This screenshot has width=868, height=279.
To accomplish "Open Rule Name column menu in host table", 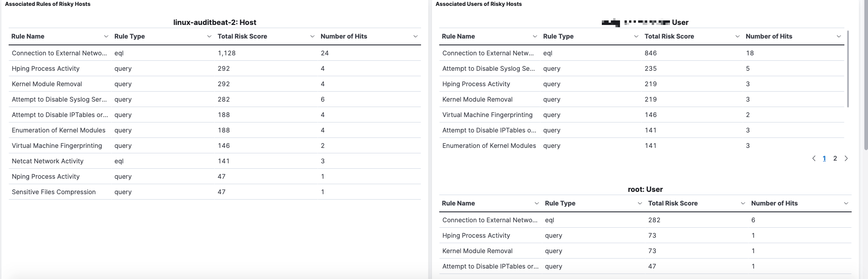I will pyautogui.click(x=106, y=36).
